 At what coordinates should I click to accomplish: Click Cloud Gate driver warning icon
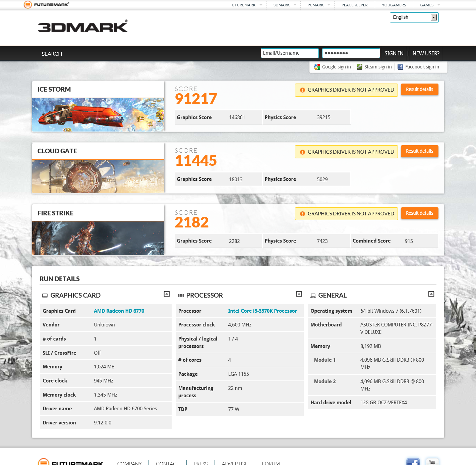(302, 152)
